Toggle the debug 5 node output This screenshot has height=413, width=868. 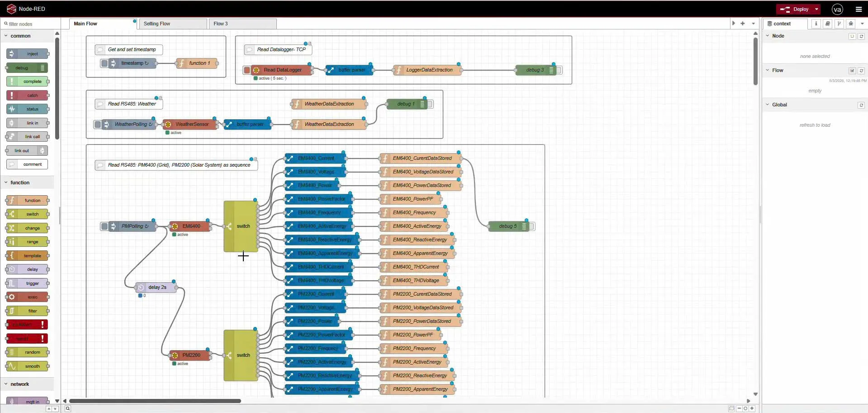click(x=532, y=226)
